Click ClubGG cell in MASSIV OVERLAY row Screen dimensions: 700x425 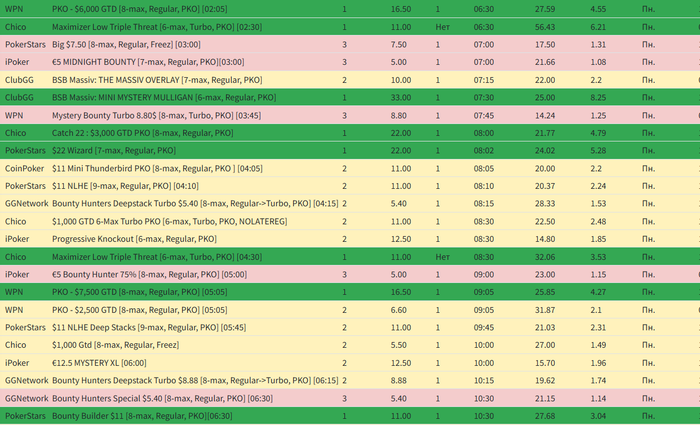19,80
